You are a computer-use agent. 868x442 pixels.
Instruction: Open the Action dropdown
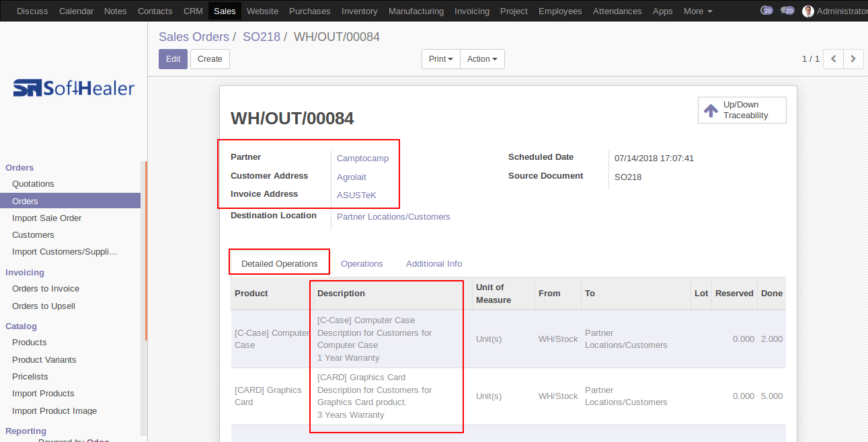coord(482,59)
